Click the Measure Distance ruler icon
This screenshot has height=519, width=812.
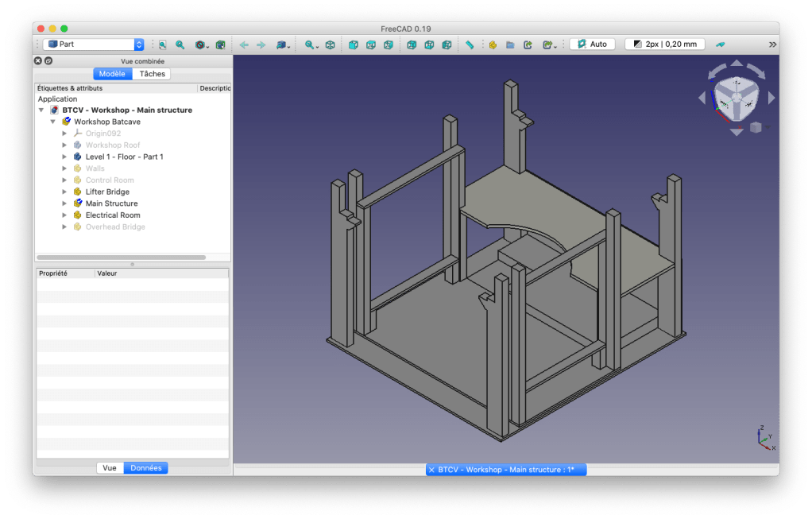pyautogui.click(x=470, y=45)
